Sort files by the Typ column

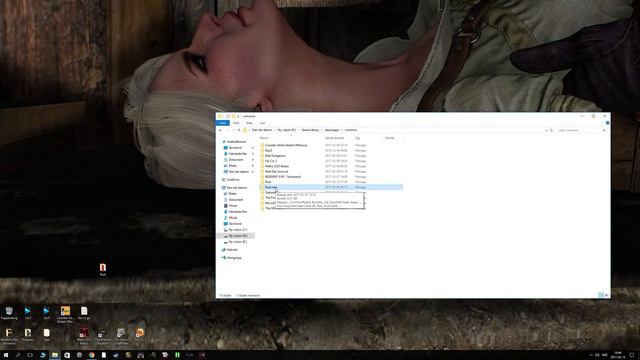click(357, 138)
